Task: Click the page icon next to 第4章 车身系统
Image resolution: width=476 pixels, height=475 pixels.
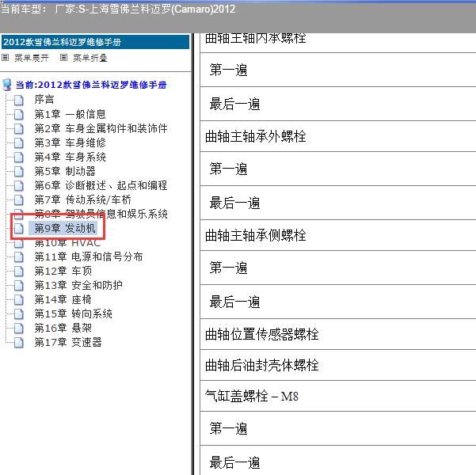Action: point(19,158)
